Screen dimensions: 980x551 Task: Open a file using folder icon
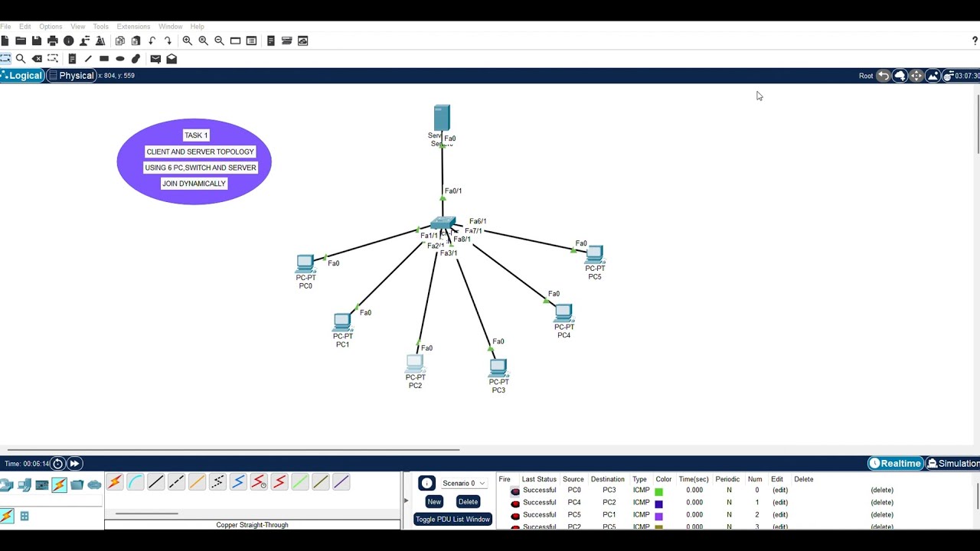tap(21, 41)
